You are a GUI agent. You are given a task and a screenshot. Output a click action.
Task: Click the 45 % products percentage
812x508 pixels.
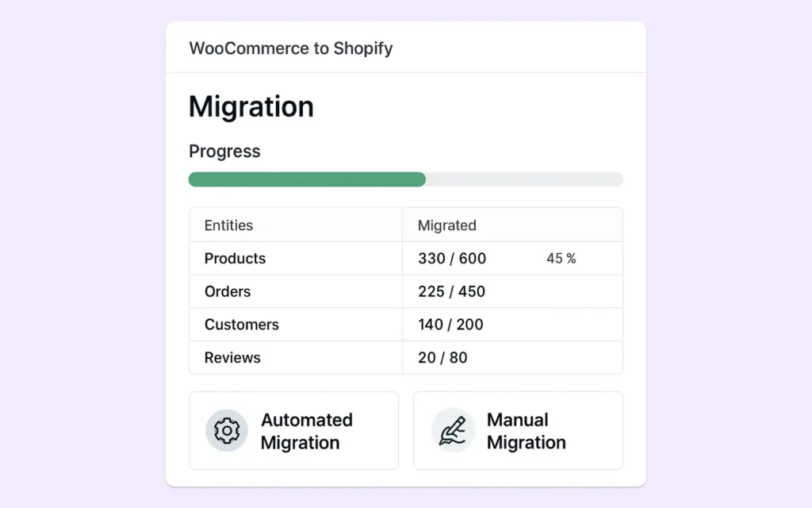[x=561, y=258]
